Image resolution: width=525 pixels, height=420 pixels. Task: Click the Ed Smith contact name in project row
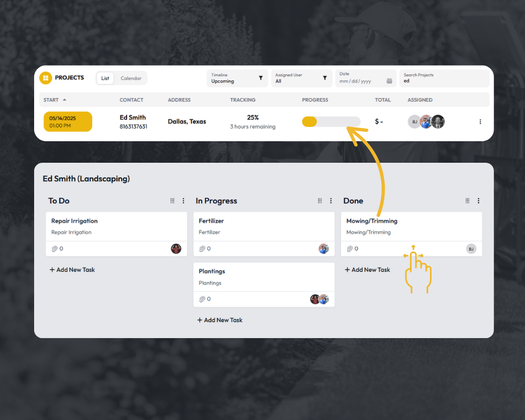click(x=133, y=118)
